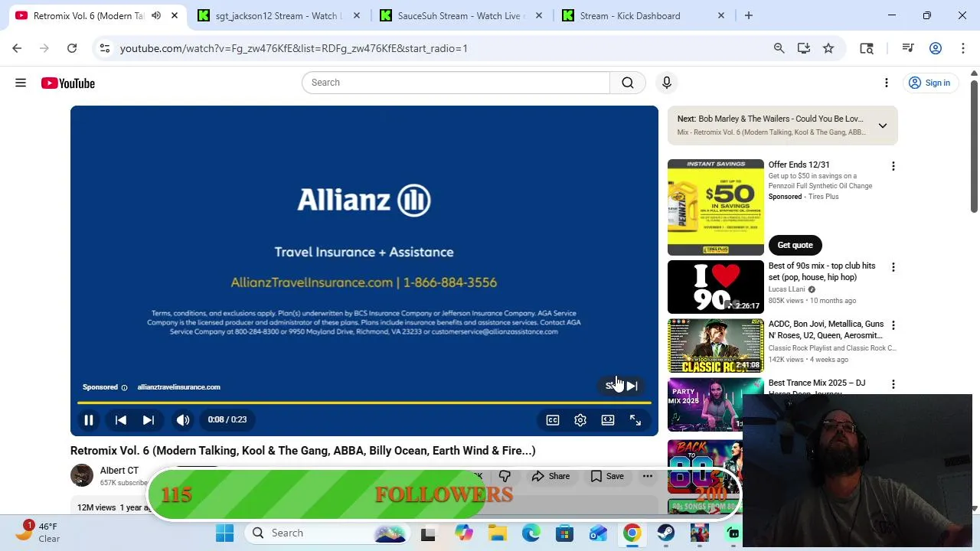Launch Microsoft Edge from the taskbar

tap(531, 533)
